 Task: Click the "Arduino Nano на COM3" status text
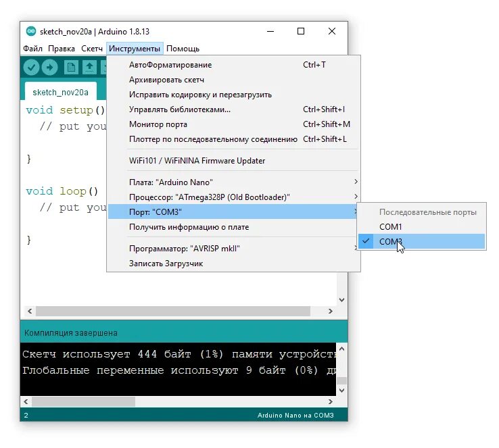295,416
